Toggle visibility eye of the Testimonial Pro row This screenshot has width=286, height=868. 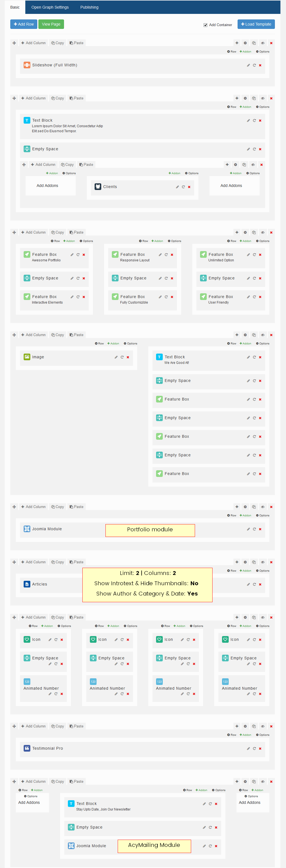(x=262, y=726)
